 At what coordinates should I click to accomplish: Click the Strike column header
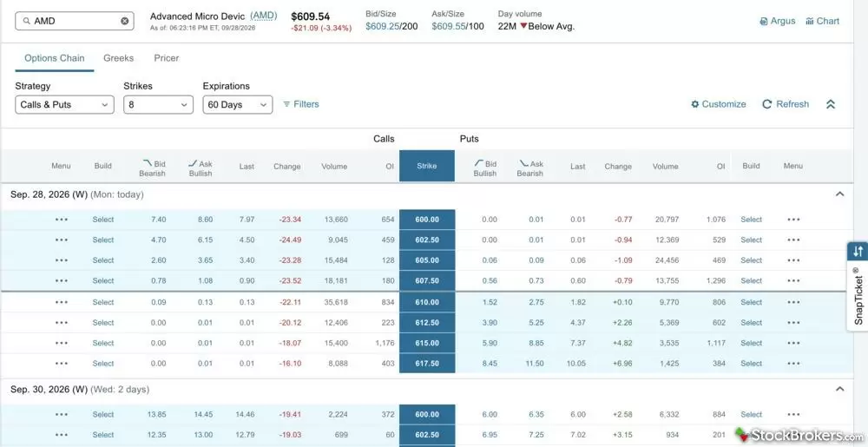[427, 166]
